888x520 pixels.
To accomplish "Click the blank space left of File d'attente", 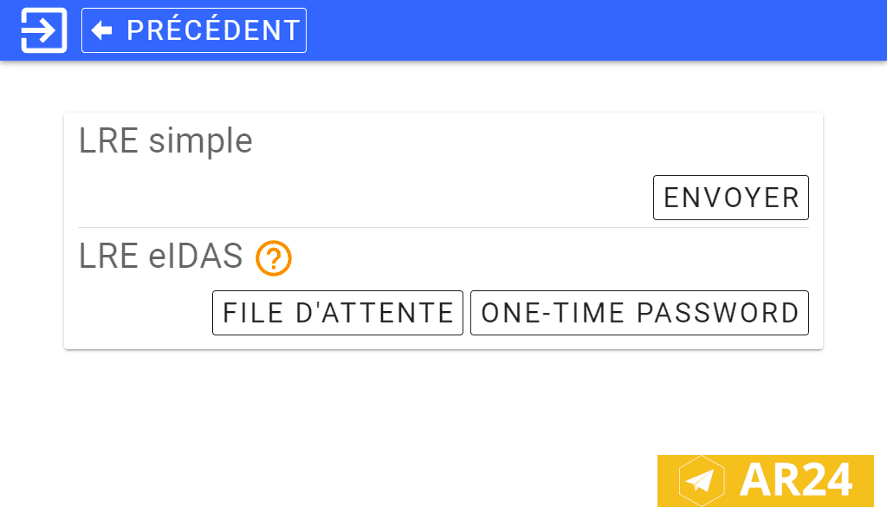I will tap(140, 313).
